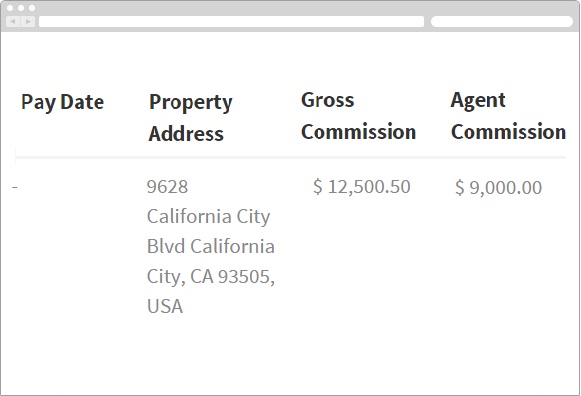Click the third window control dot
581x396 pixels.
(x=32, y=8)
